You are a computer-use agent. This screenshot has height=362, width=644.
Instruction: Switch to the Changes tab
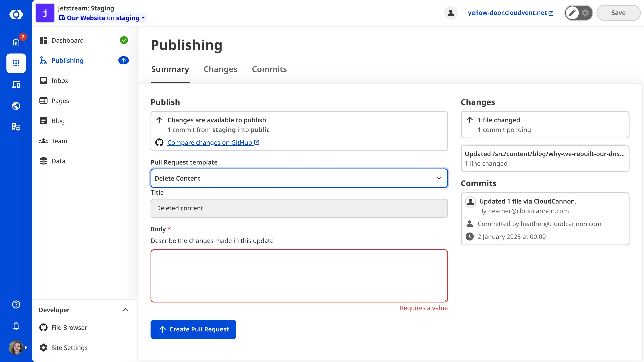coord(220,69)
